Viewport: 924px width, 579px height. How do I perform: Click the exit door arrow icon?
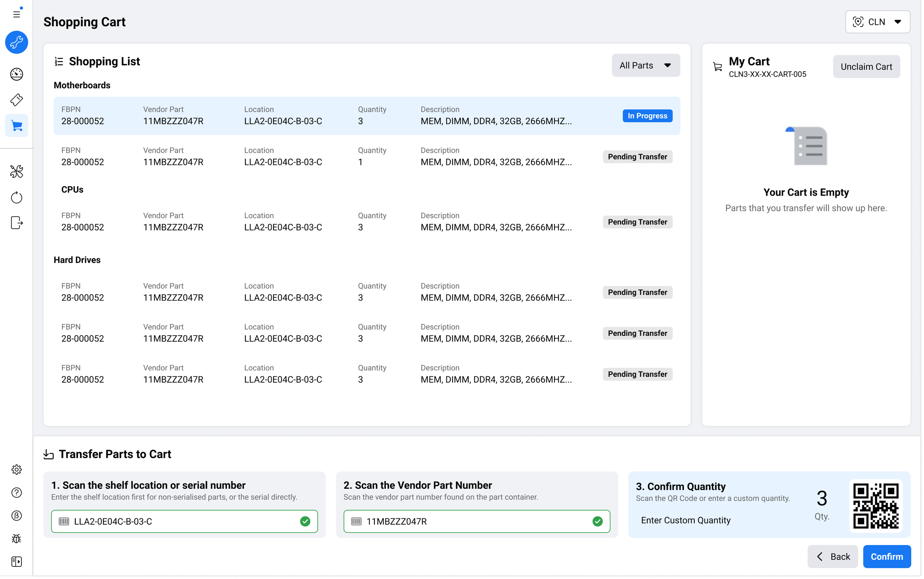17,223
